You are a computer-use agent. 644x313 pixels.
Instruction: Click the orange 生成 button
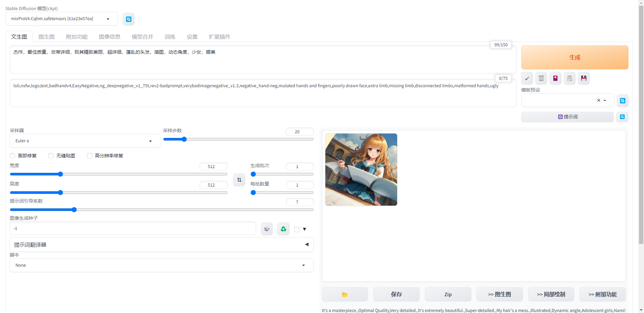click(x=575, y=57)
